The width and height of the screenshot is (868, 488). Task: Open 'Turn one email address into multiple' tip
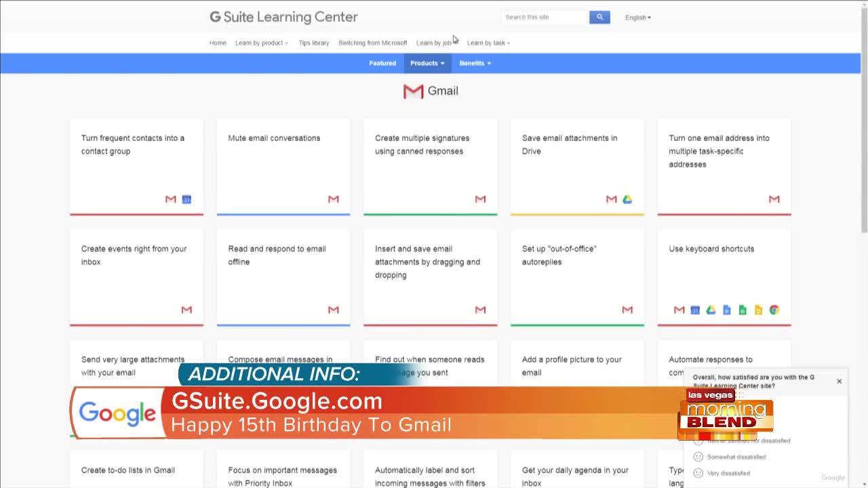[x=724, y=167]
